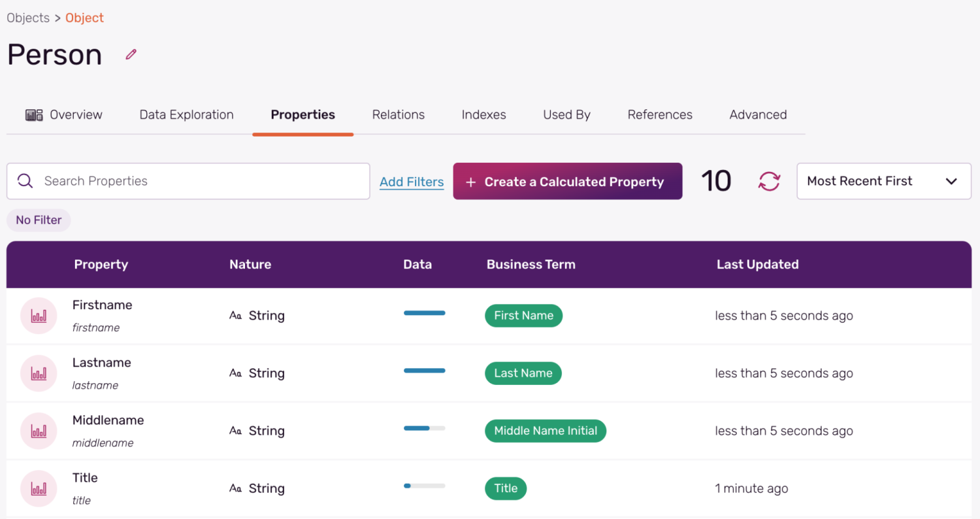Select the Advanced tab
The height and width of the screenshot is (519, 980).
click(x=758, y=115)
